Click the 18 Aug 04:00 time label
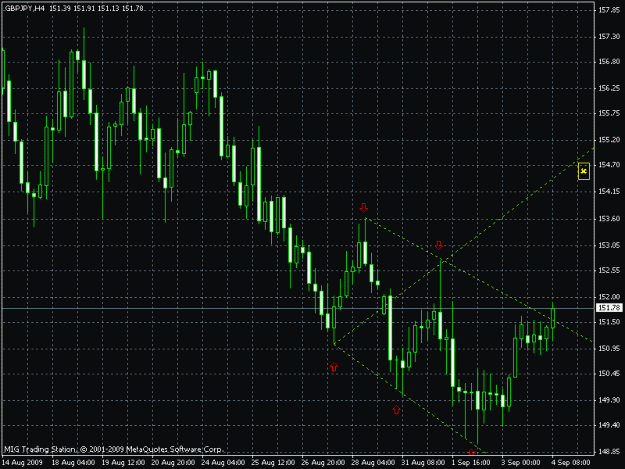Screen dimensions: 625x469 point(73,463)
